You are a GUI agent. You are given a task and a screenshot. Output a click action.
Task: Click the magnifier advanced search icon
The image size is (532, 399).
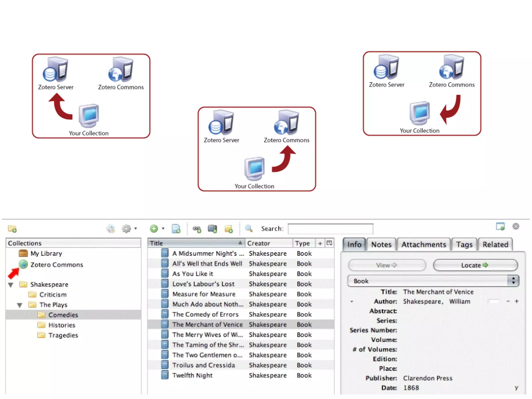[x=249, y=228]
